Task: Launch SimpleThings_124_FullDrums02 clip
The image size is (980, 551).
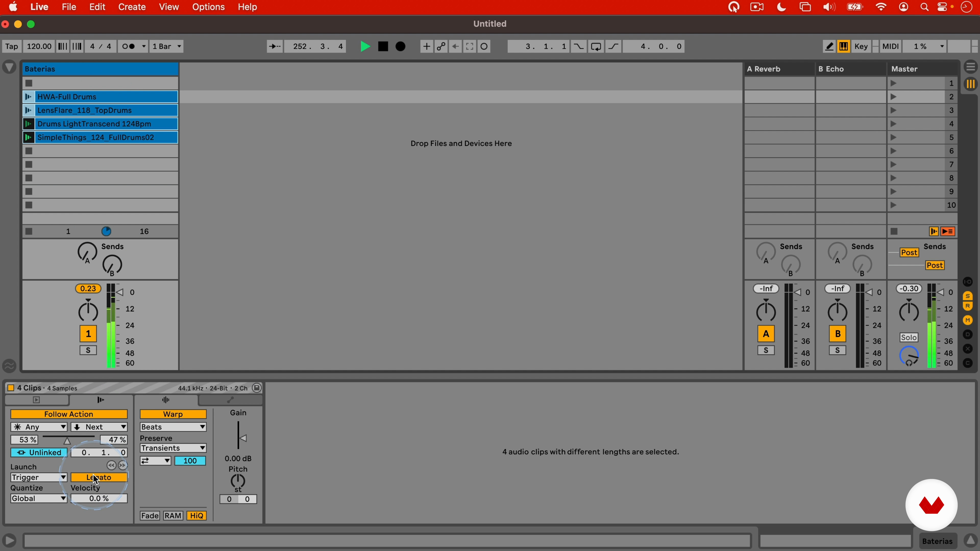Action: point(29,138)
